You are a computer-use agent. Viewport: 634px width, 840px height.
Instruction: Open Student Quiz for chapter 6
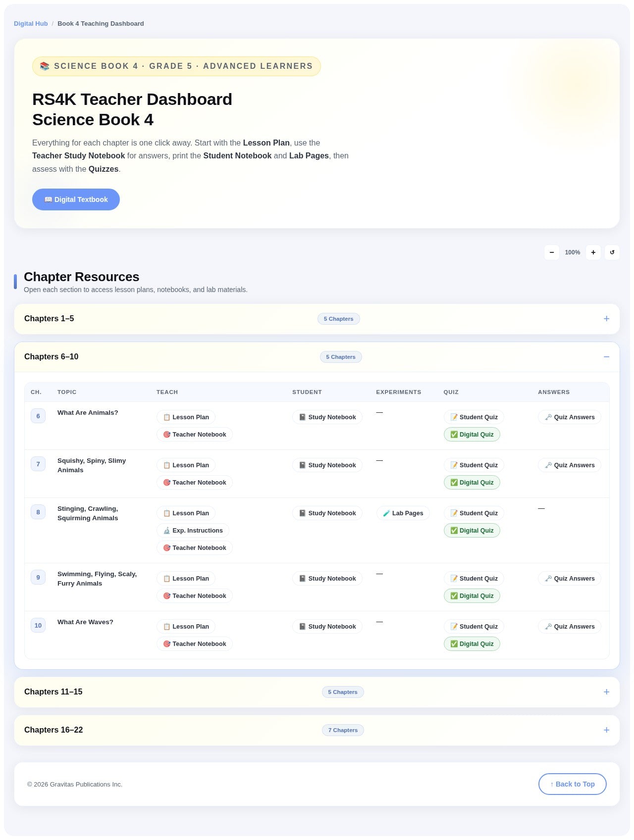pyautogui.click(x=474, y=417)
